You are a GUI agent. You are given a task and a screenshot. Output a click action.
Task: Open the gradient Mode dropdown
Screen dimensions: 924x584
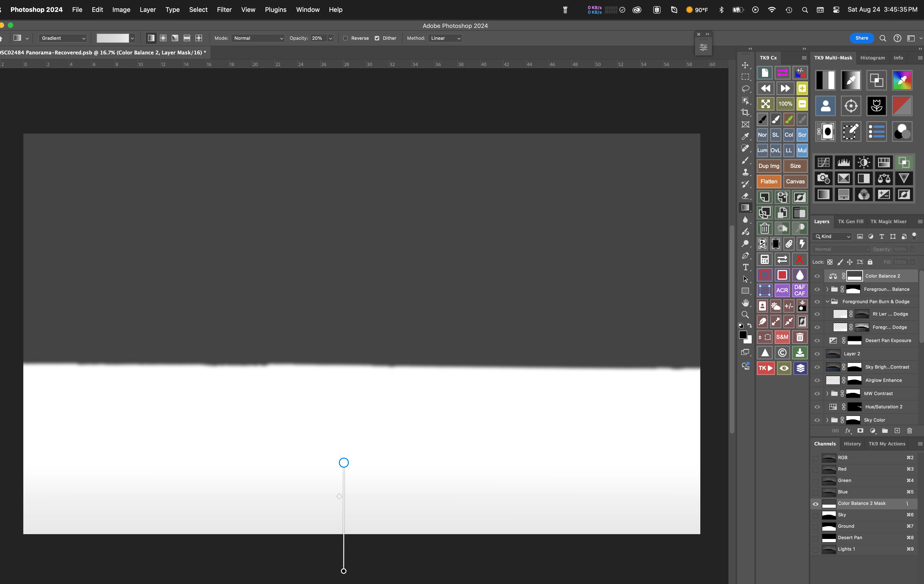coord(258,38)
